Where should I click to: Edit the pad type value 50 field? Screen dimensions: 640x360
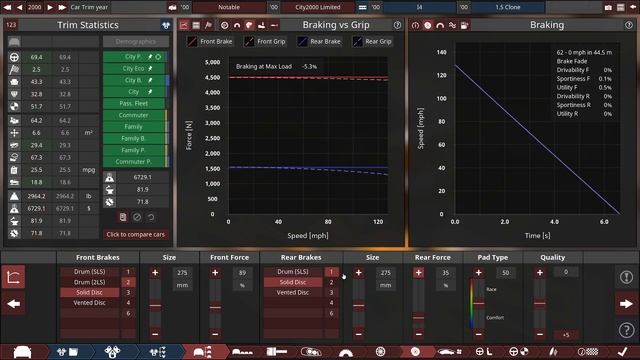point(505,273)
